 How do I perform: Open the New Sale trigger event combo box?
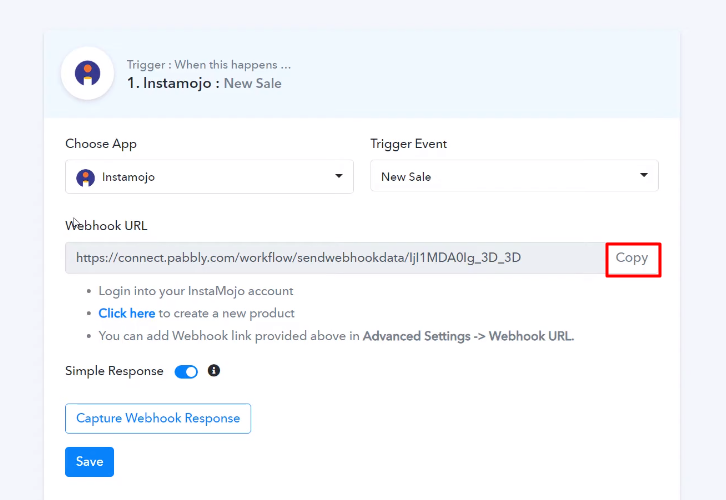(x=514, y=175)
